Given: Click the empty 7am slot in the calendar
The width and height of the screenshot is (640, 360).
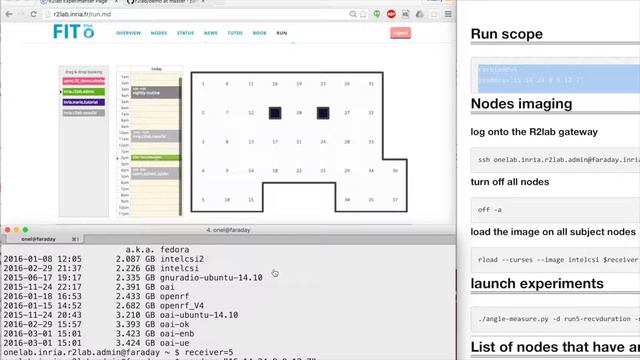Looking at the screenshot, I should 154,114.
